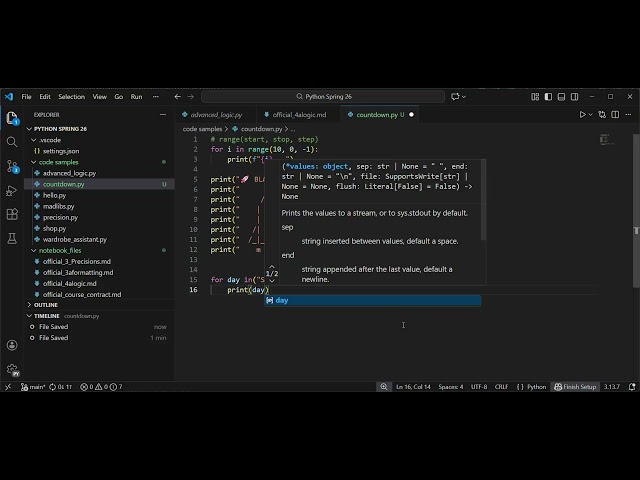Change CRLF end of line sequence
Image resolution: width=640 pixels, height=480 pixels.
pyautogui.click(x=501, y=387)
